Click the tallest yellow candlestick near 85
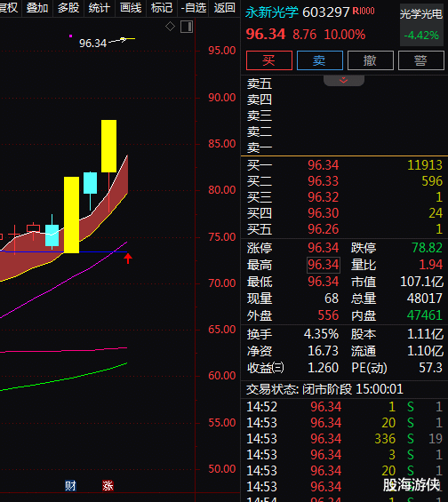 (108, 147)
